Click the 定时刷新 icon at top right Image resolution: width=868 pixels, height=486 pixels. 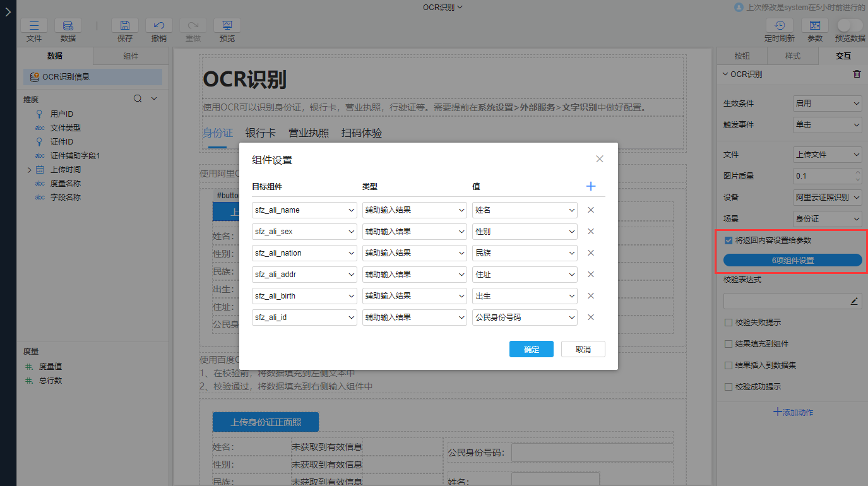point(780,26)
